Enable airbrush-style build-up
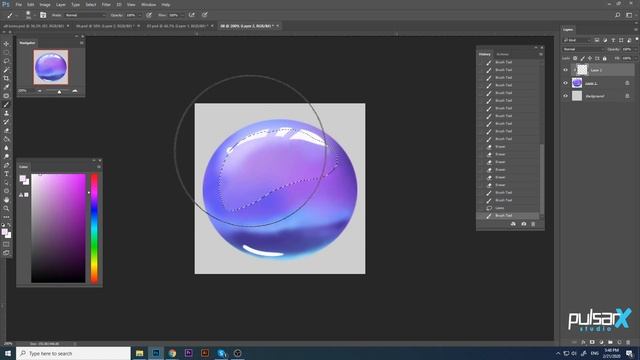The width and height of the screenshot is (640, 360). coord(191,15)
